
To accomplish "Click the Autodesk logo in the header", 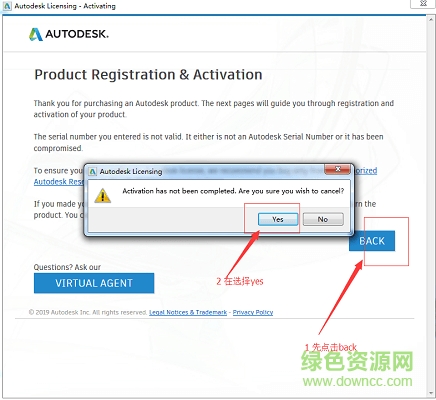I will (69, 34).
